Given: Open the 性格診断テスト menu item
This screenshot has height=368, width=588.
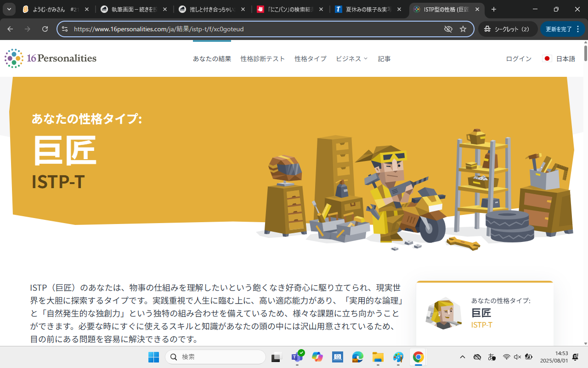Looking at the screenshot, I should (263, 58).
